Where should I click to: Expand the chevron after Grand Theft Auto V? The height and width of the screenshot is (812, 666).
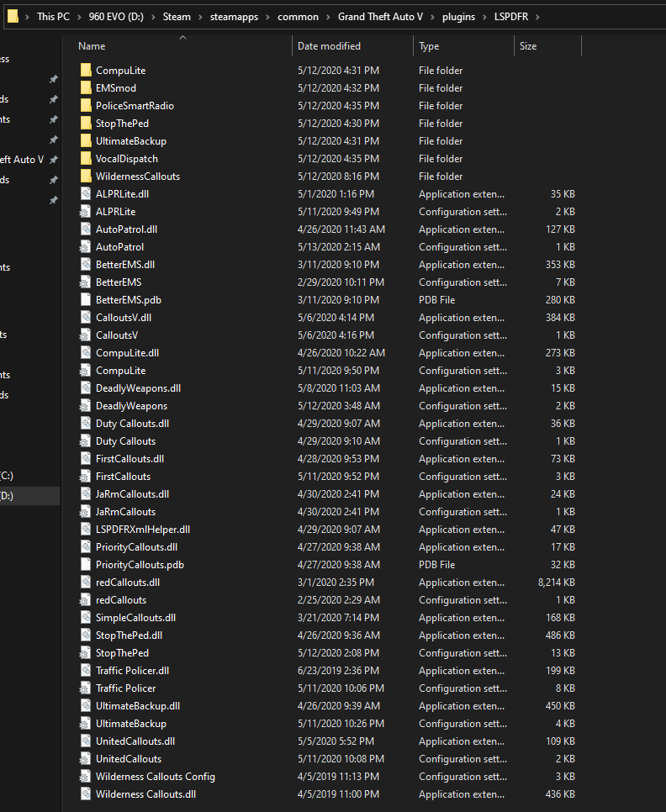[432, 17]
